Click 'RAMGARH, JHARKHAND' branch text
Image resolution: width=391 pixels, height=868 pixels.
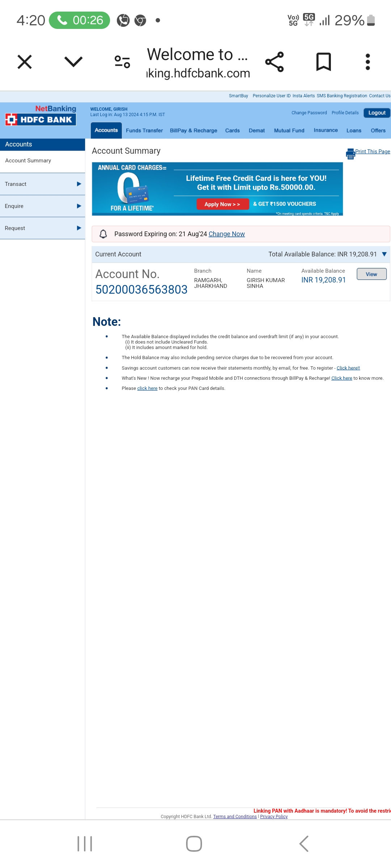coord(211,283)
